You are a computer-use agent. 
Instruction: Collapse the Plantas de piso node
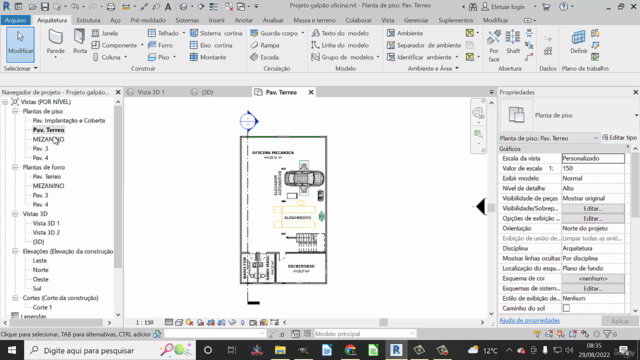point(15,111)
